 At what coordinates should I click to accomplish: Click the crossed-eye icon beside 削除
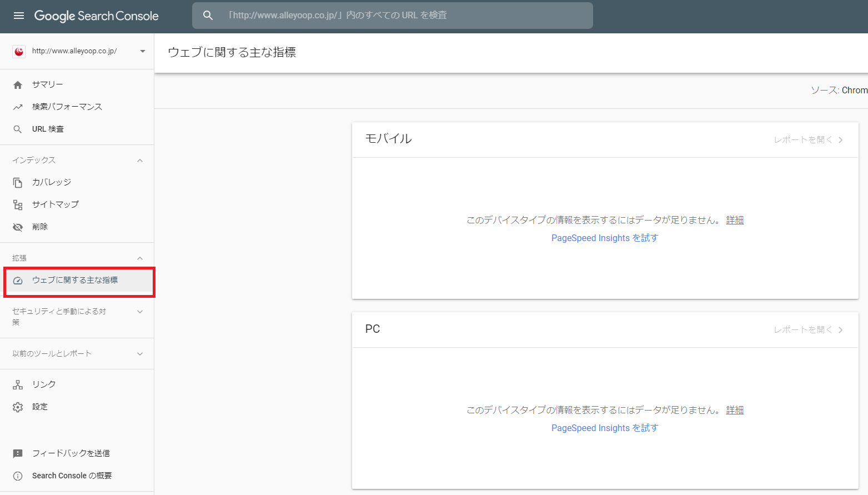coord(18,227)
